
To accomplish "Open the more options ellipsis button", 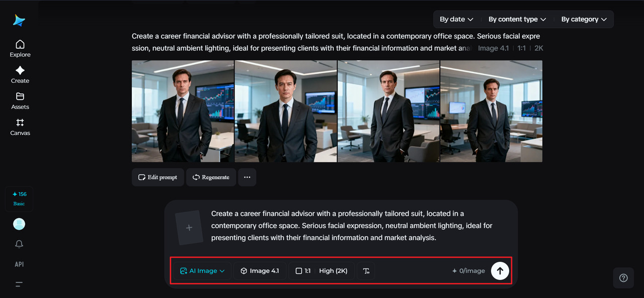I will tap(247, 177).
